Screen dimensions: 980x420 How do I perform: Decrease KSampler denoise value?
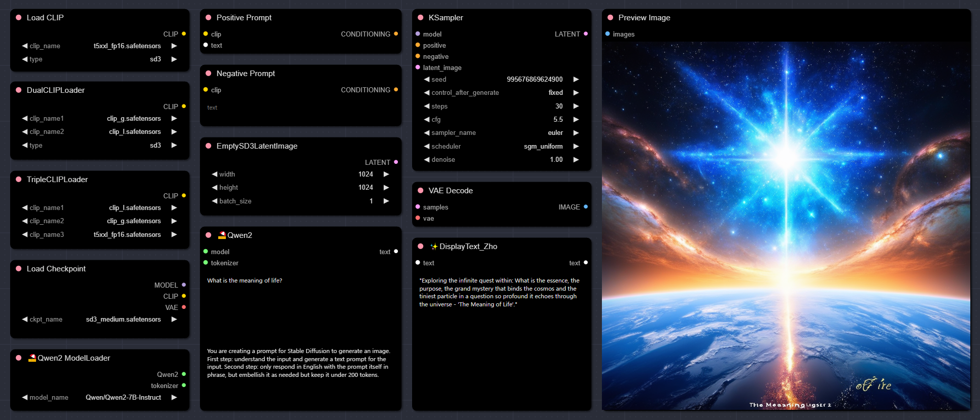[x=427, y=159]
